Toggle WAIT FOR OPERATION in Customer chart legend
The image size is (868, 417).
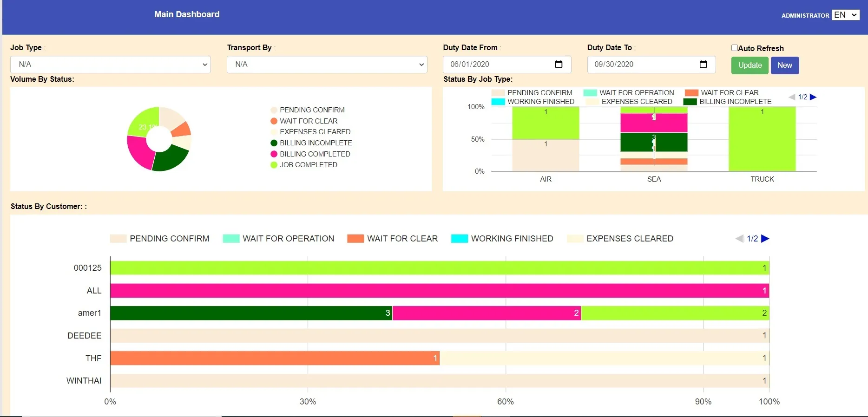[x=279, y=239]
